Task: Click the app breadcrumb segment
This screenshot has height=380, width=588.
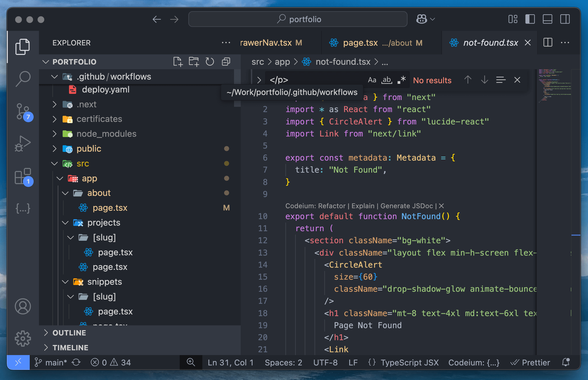Action: pyautogui.click(x=282, y=62)
